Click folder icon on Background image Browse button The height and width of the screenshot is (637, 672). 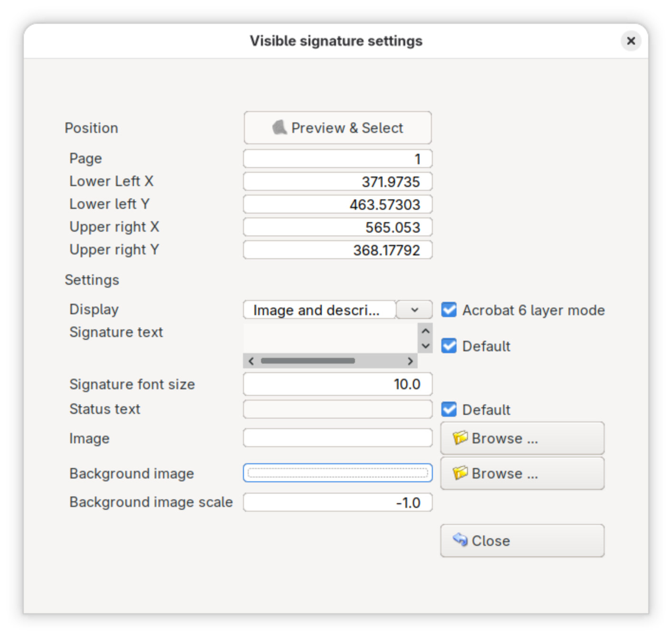pyautogui.click(x=459, y=473)
